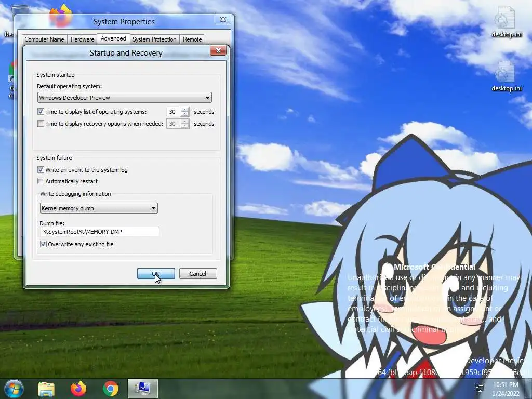Screen dimensions: 532x399
Task: Check the 'Automatically restart' box
Action: tap(41, 181)
